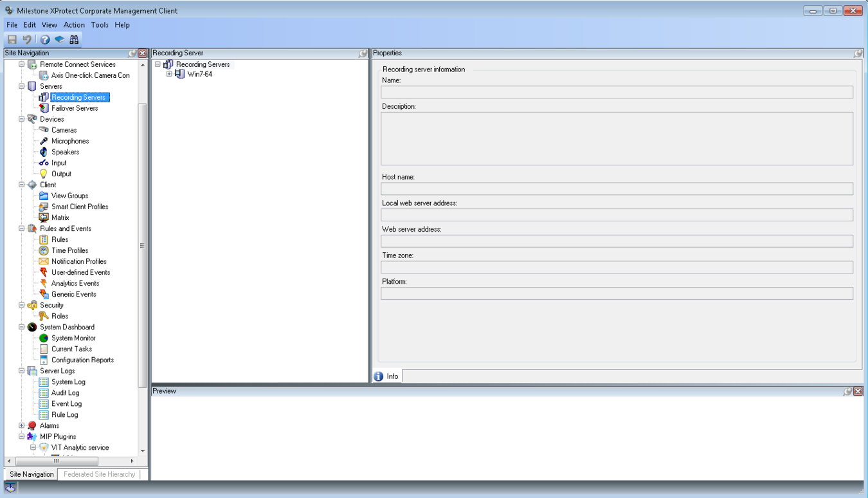Close the Site Navigation pane
Screen dimensions: 868x498
click(x=143, y=53)
